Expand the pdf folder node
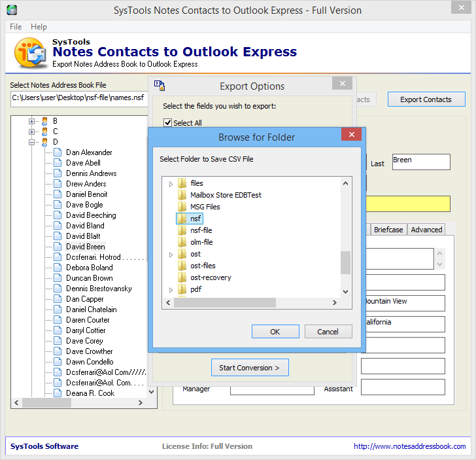 pos(171,290)
